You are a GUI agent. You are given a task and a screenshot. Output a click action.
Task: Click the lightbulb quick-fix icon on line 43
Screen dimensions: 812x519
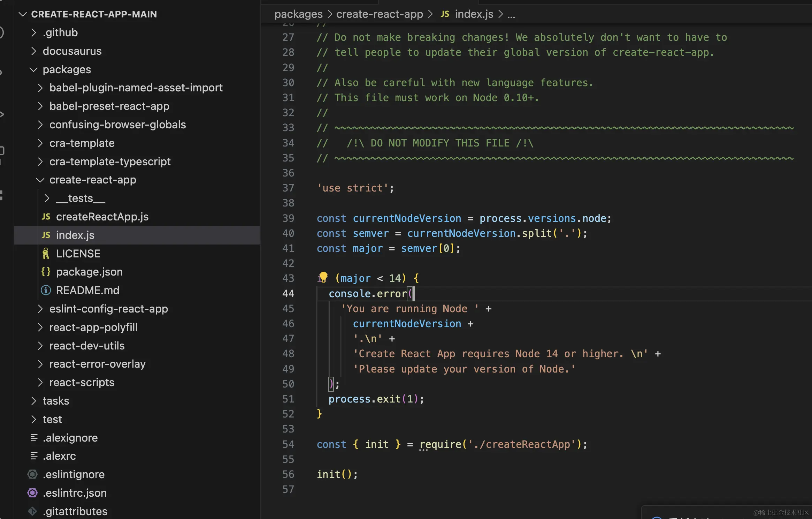323,277
